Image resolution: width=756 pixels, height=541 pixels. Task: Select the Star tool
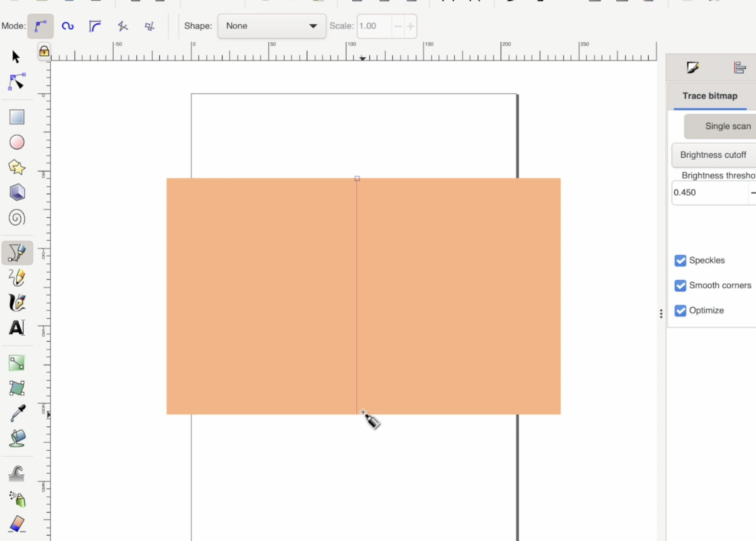[16, 167]
